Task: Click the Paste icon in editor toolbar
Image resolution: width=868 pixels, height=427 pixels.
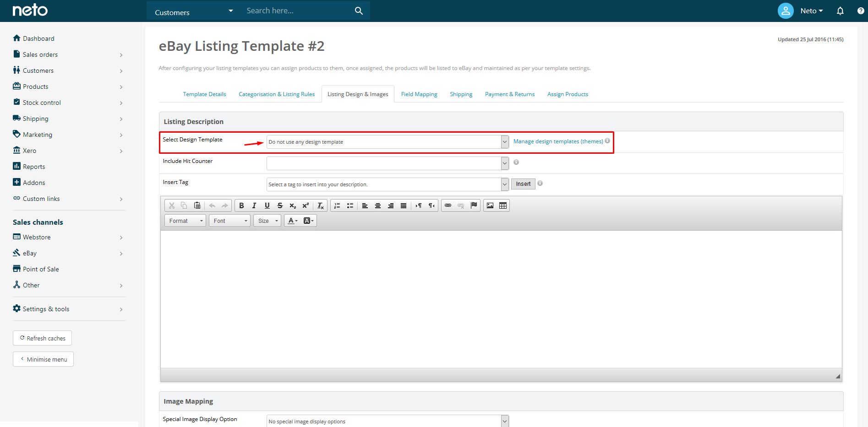Action: tap(197, 205)
